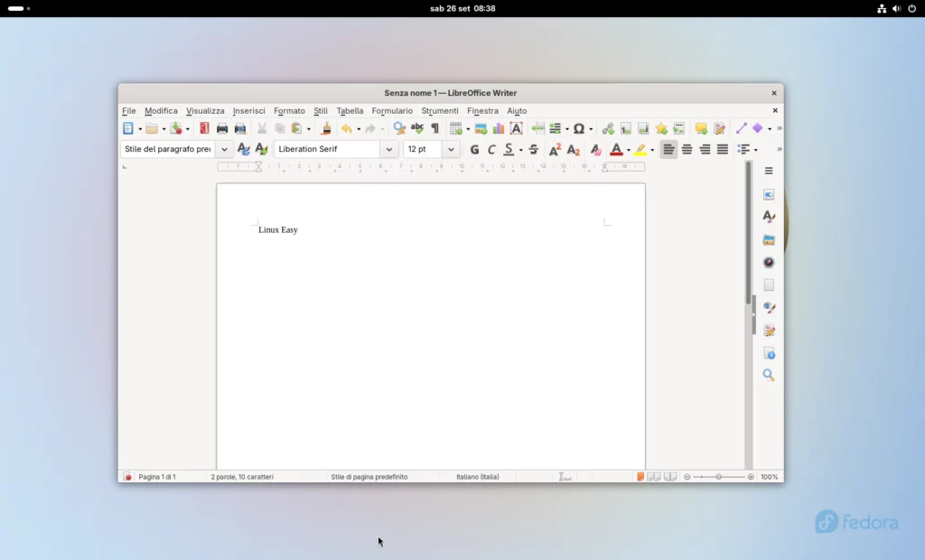Insert an image
The image size is (925, 560).
coord(481,128)
